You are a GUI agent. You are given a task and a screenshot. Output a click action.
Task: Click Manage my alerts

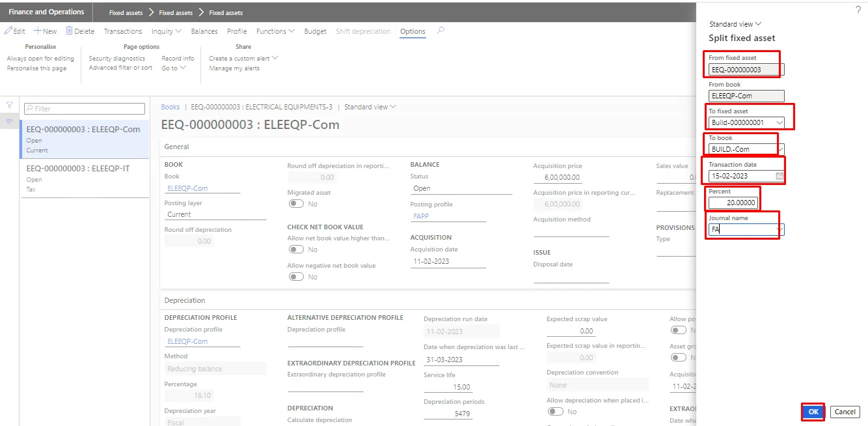click(x=234, y=68)
